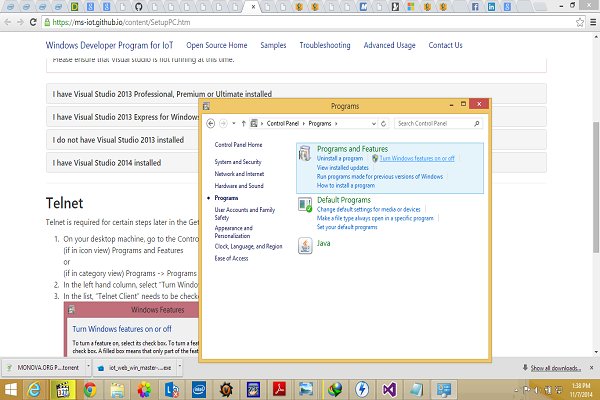Screen dimensions: 600x400
Task: Open Samples in the site navigation
Action: (273, 45)
